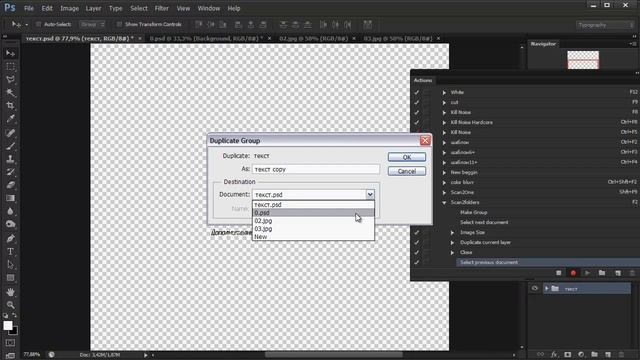Viewport: 640px width, 360px height.
Task: Click Cancel in Duplicate Group dialog
Action: tap(407, 171)
